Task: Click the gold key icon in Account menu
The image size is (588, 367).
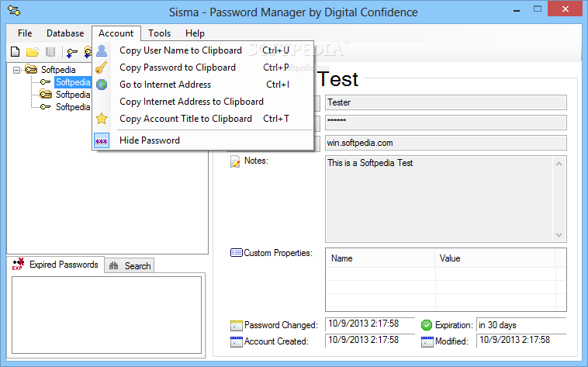Action: point(102,68)
